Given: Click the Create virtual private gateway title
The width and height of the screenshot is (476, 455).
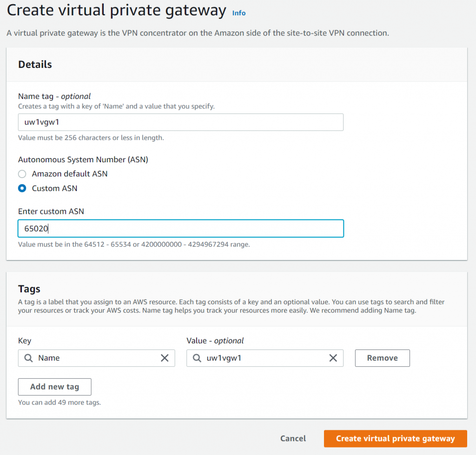Looking at the screenshot, I should tap(117, 11).
